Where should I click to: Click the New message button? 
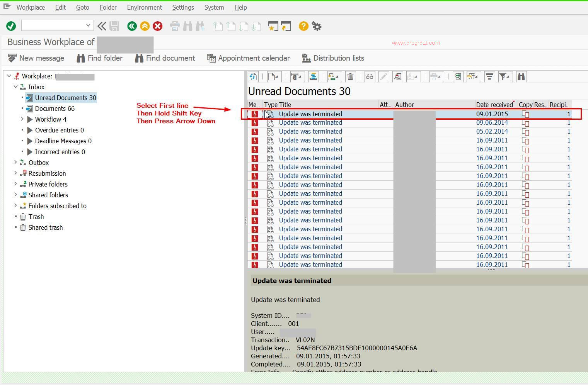pos(36,58)
